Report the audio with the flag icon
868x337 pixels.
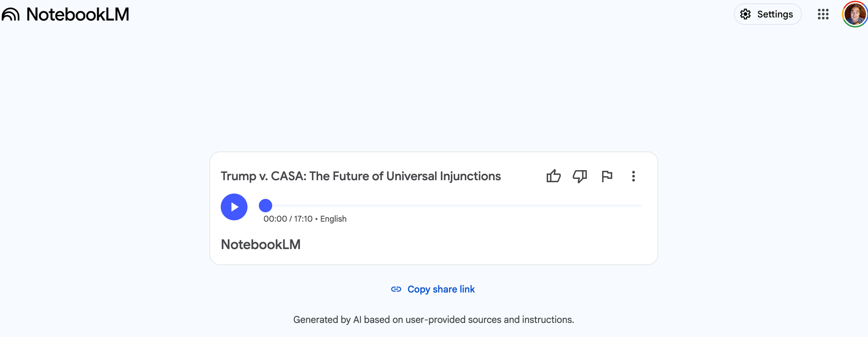[607, 176]
